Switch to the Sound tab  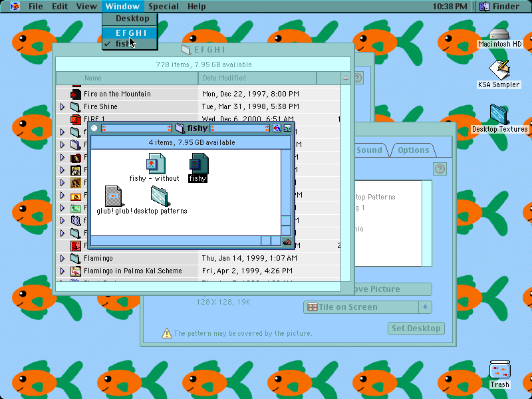point(369,150)
